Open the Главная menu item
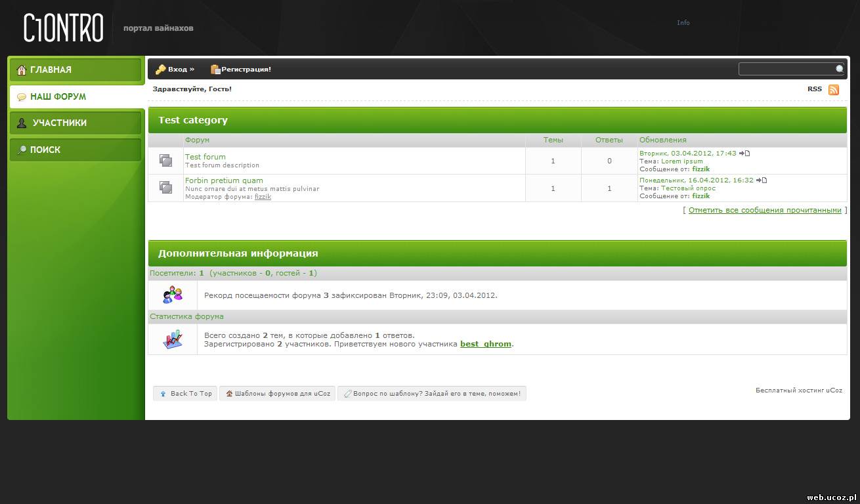Viewport: 860px width, 504px height. point(75,70)
